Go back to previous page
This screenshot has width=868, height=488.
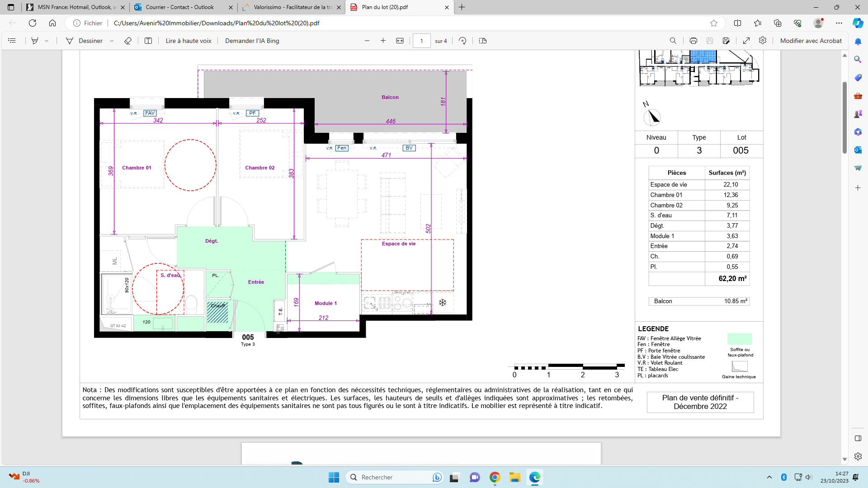pos(13,23)
